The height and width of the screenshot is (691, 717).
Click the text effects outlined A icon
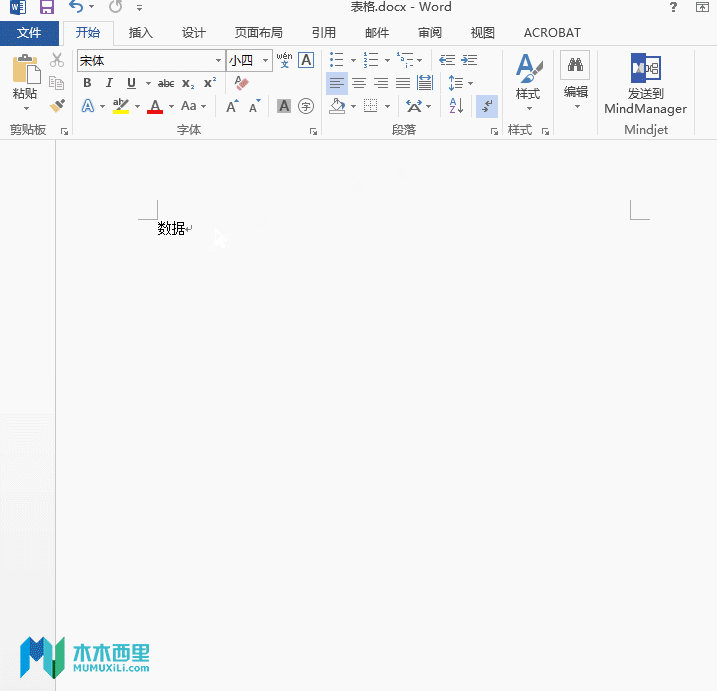[88, 106]
